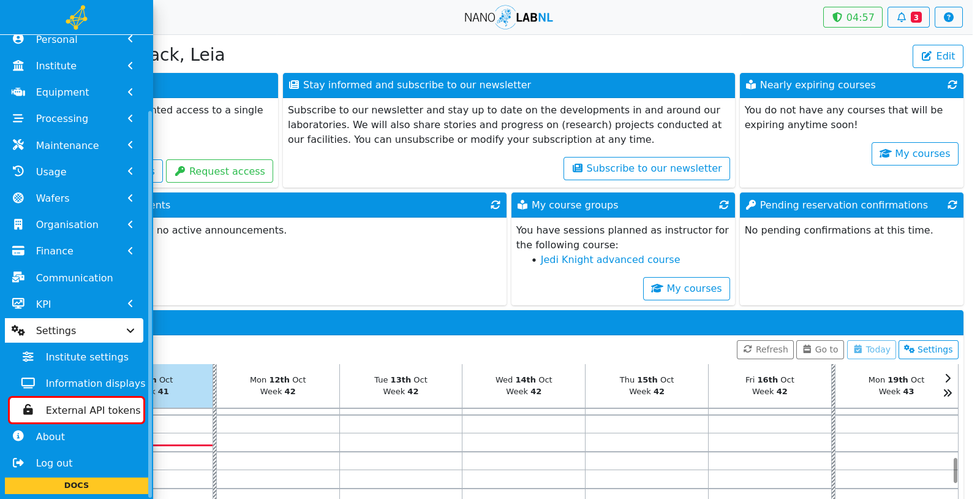The width and height of the screenshot is (980, 499).
Task: Open the notifications bell with 3 alerts
Action: (x=908, y=17)
